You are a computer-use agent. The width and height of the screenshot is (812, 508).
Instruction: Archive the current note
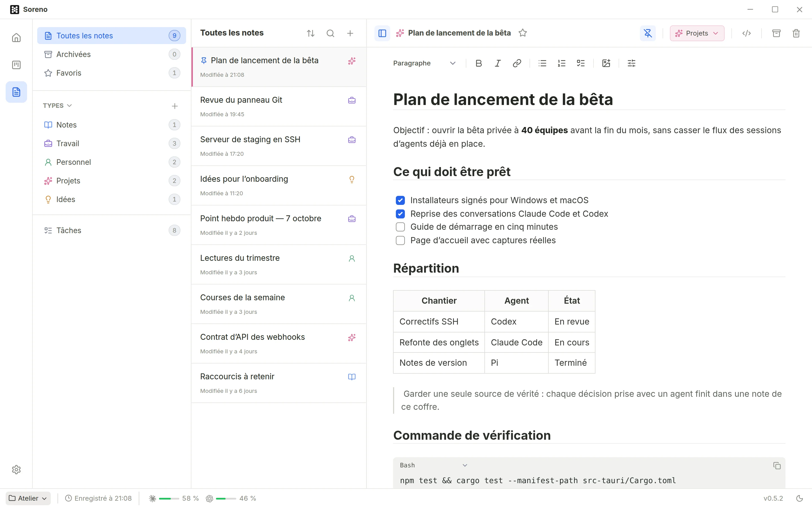776,33
